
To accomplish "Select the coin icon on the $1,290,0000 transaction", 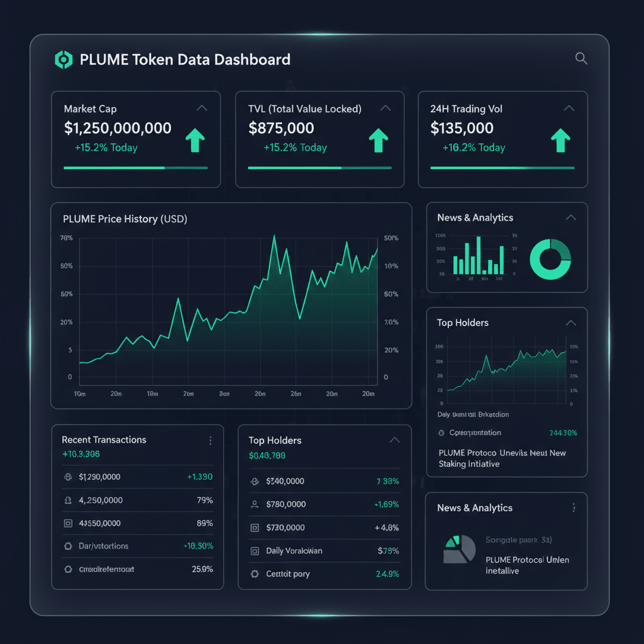I will pyautogui.click(x=68, y=477).
